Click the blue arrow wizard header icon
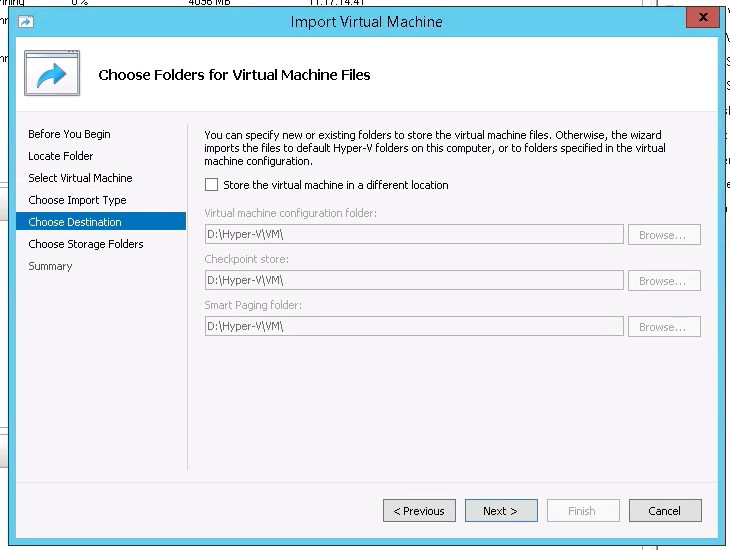This screenshot has height=550, width=730. tap(52, 73)
